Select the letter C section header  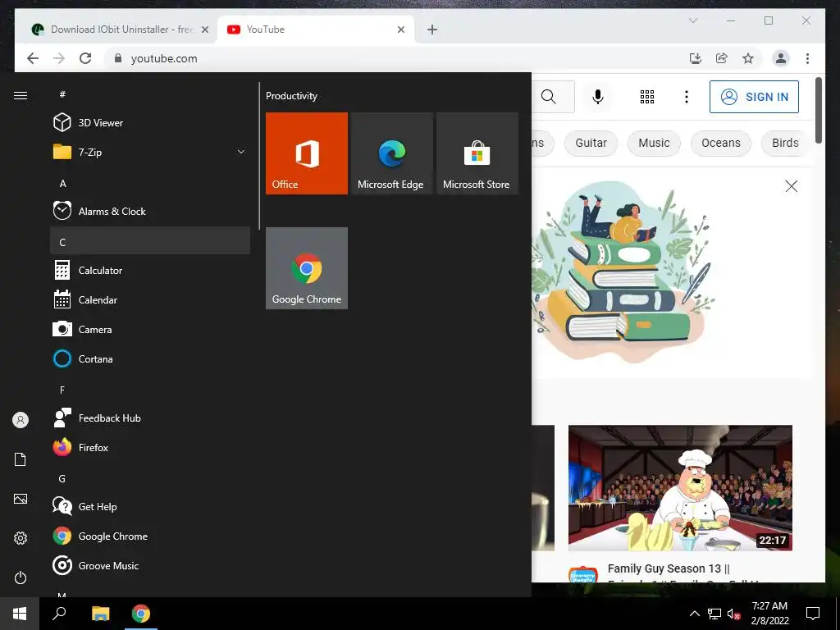[150, 242]
